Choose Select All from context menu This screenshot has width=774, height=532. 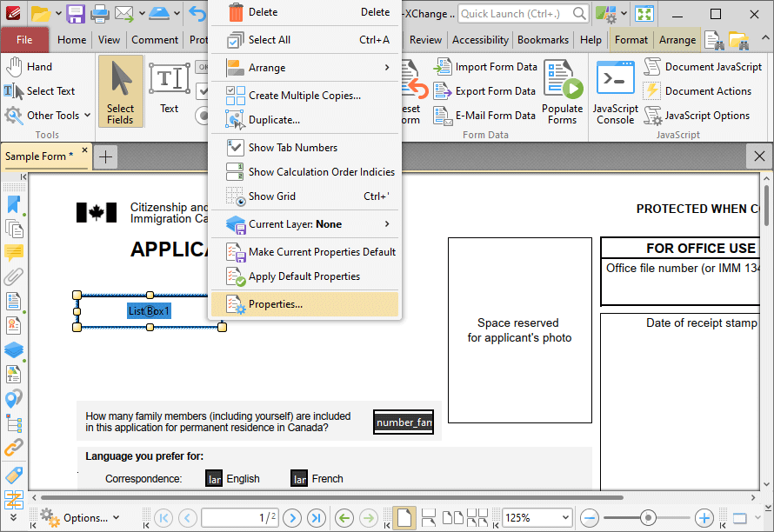click(304, 40)
